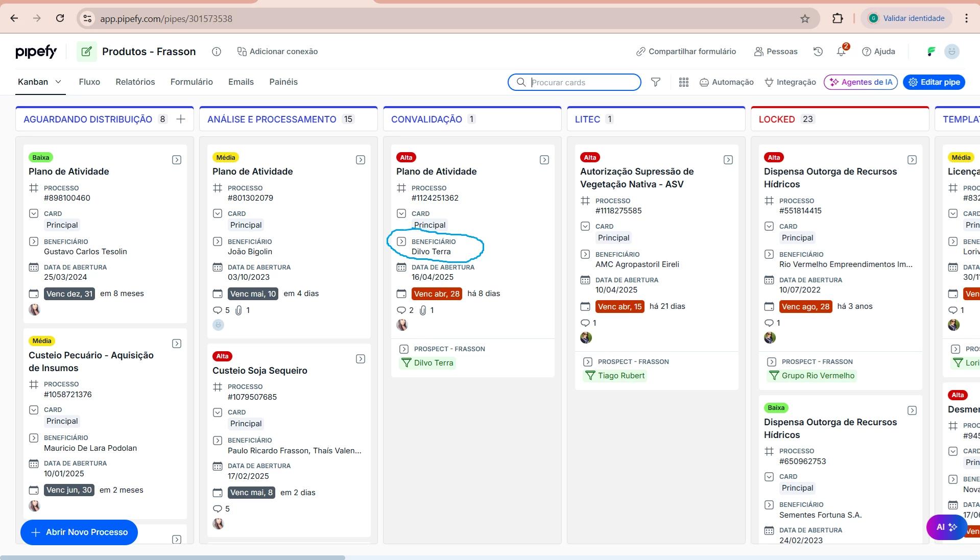The height and width of the screenshot is (560, 980).
Task: Focus the Procurar cards search field
Action: [x=575, y=82]
